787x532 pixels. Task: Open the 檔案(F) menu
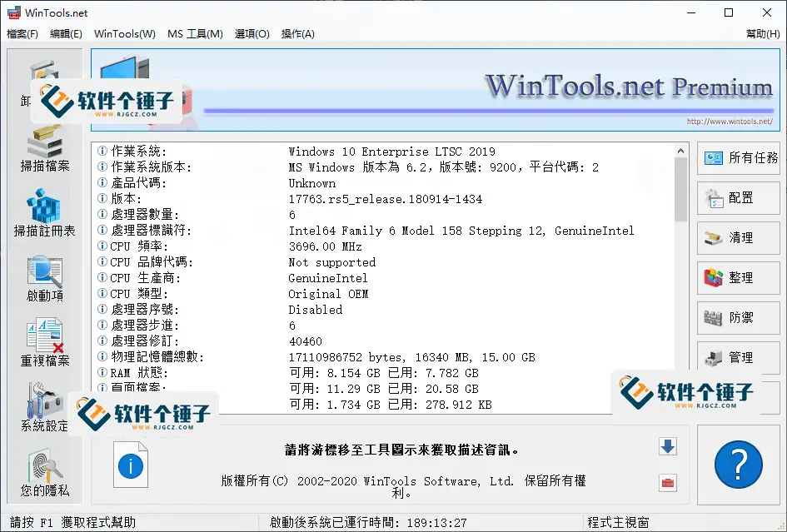(22, 34)
